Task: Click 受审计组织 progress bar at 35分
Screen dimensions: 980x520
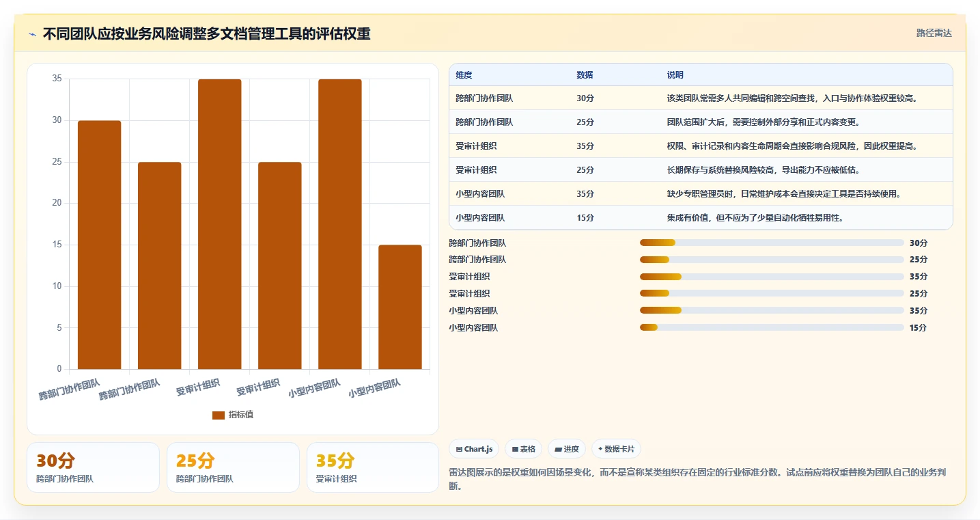Action: (x=772, y=277)
